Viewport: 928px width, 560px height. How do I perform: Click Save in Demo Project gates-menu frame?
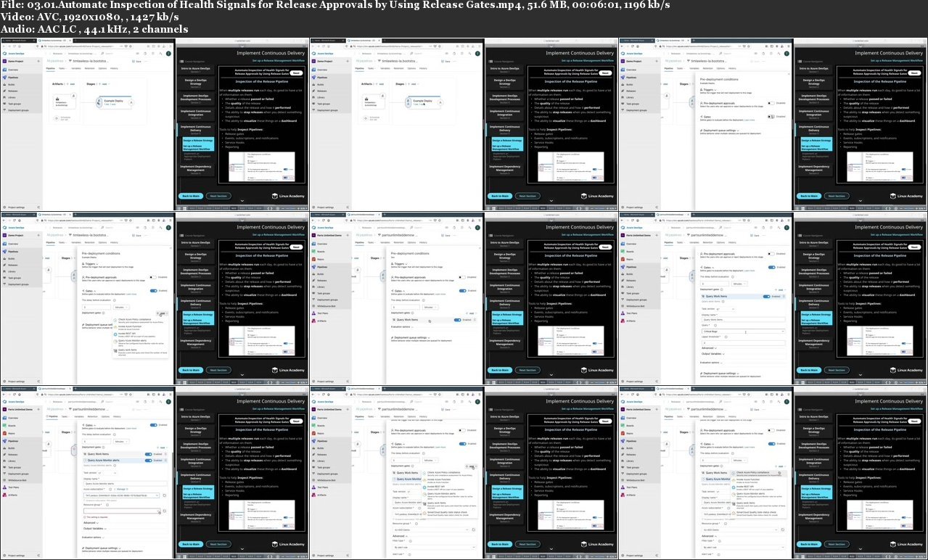point(137,236)
